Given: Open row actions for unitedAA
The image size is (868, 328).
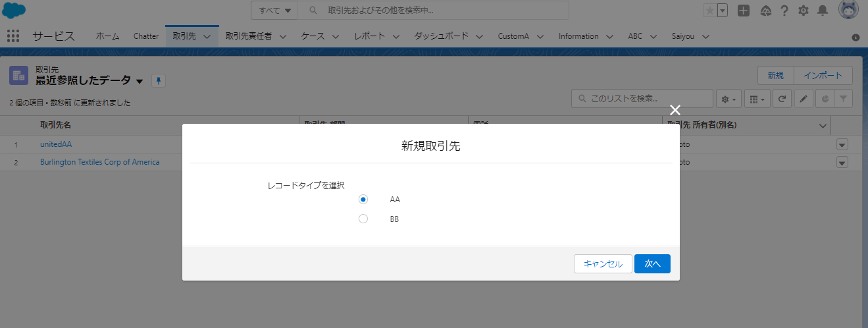Looking at the screenshot, I should click(842, 144).
